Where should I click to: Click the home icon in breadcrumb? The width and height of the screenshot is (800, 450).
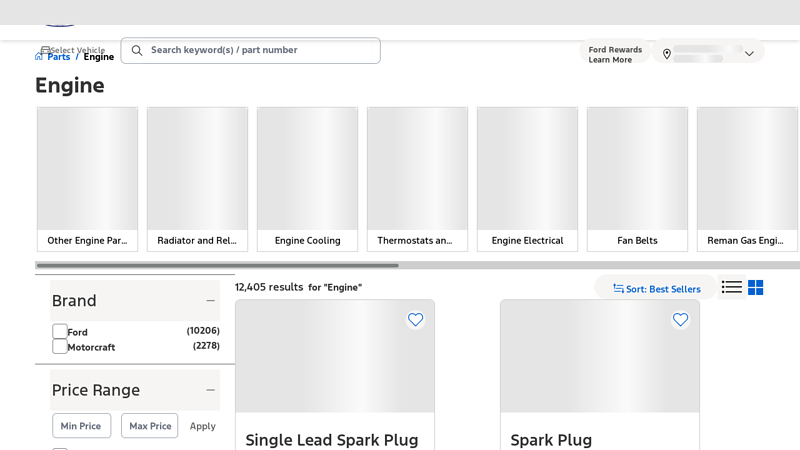(40, 56)
